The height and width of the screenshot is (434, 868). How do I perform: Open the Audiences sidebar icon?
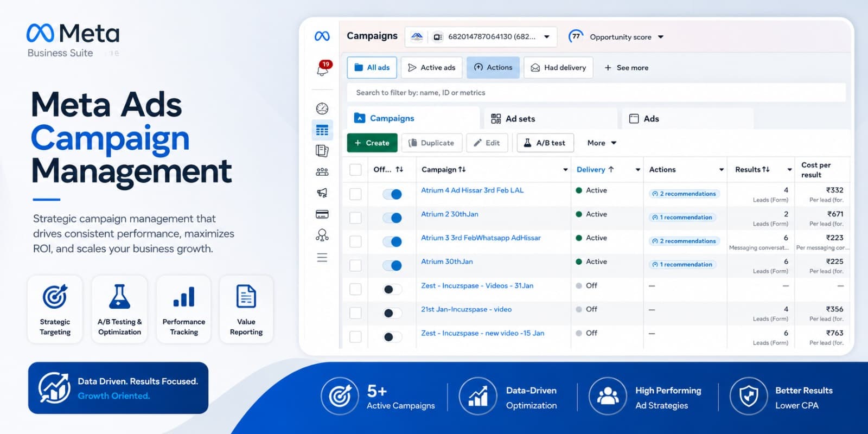[322, 172]
